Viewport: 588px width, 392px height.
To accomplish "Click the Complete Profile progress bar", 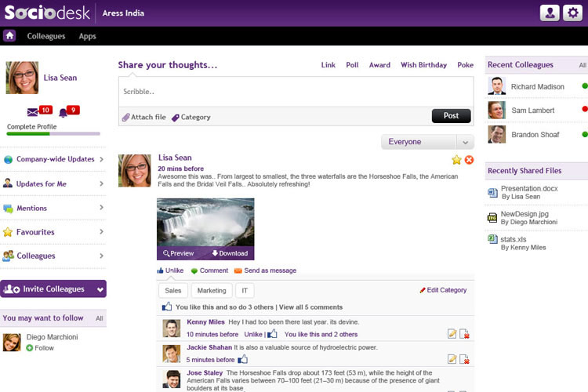I will [53, 133].
